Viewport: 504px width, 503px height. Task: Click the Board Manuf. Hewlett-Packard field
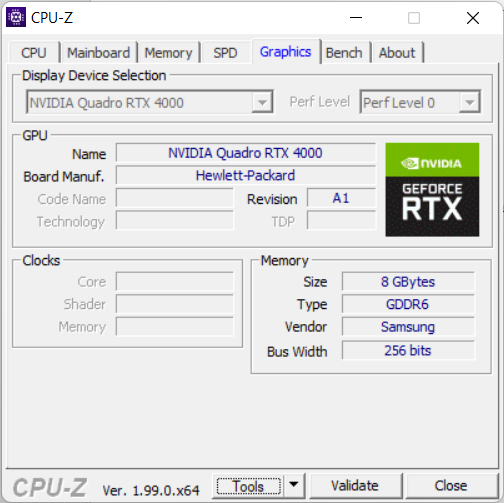246,175
